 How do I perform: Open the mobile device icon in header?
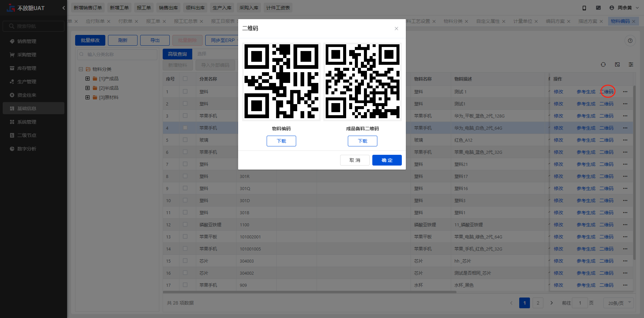584,8
